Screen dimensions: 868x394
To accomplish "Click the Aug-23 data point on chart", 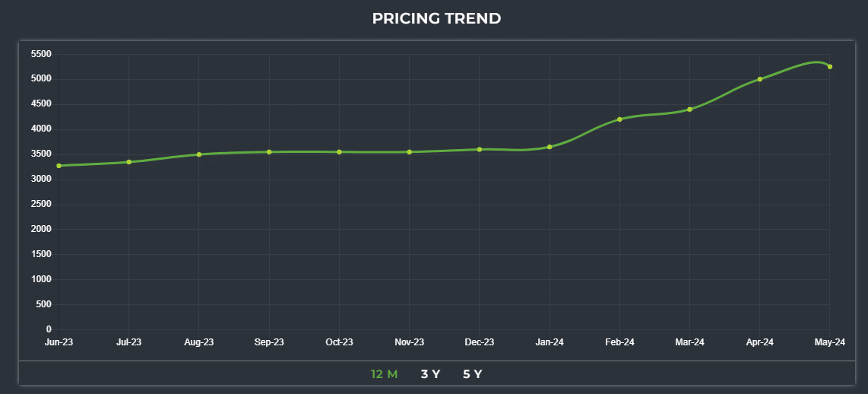I will tap(199, 154).
